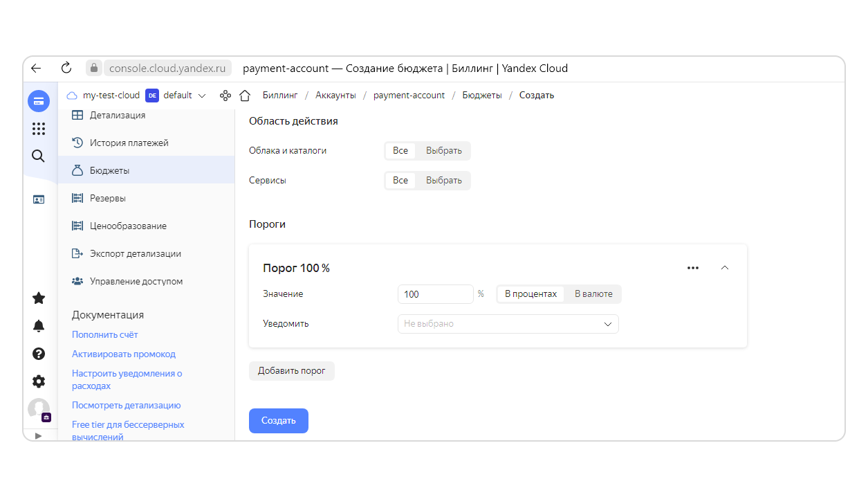
Task: Select Выбрать for Облака и каталоги
Action: tap(443, 150)
